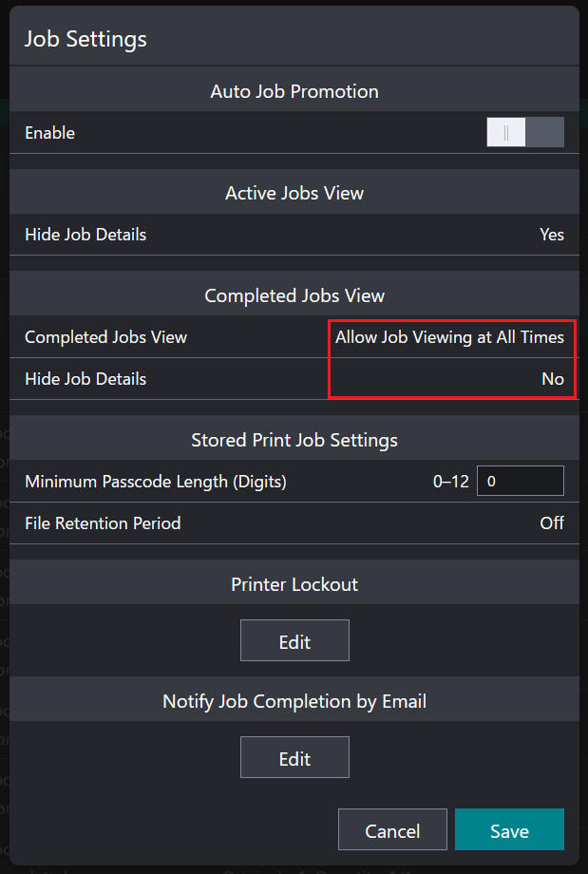
Task: Click the Stored Print Job Settings header
Action: (294, 439)
